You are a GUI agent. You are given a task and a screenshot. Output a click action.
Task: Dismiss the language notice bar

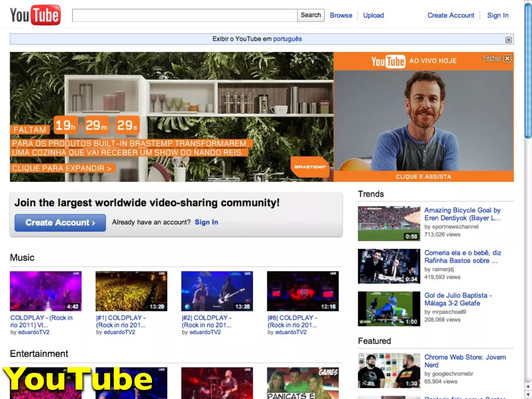508,40
